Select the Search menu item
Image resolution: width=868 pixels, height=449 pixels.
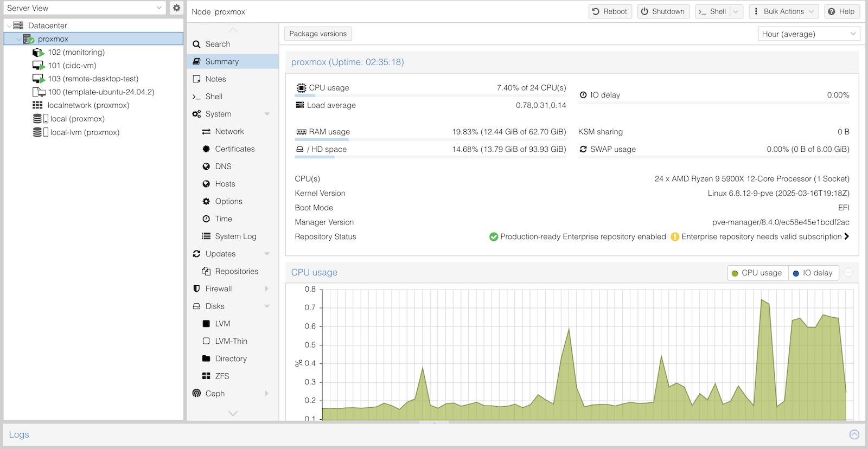(x=233, y=44)
